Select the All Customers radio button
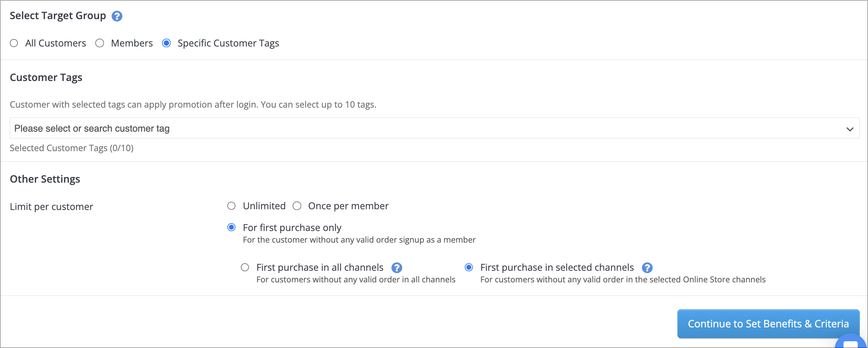The image size is (868, 348). click(x=14, y=43)
